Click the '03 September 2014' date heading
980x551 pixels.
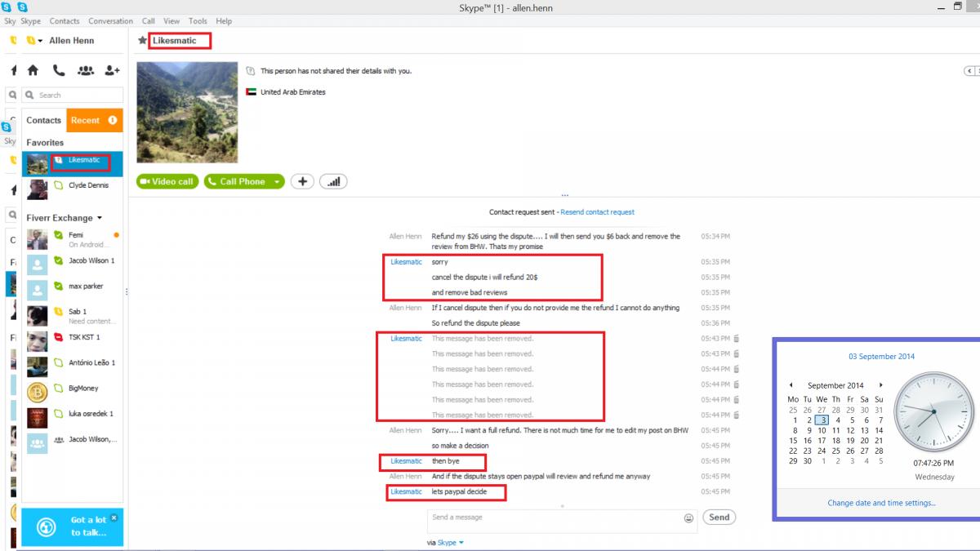pos(881,357)
